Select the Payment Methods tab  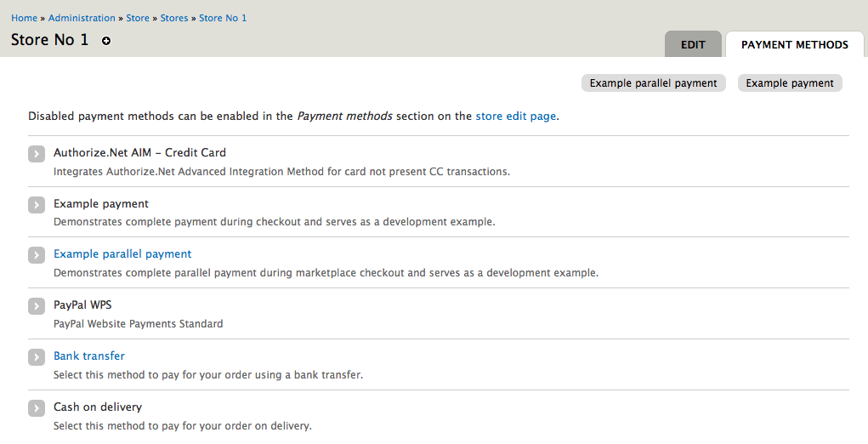[x=794, y=44]
